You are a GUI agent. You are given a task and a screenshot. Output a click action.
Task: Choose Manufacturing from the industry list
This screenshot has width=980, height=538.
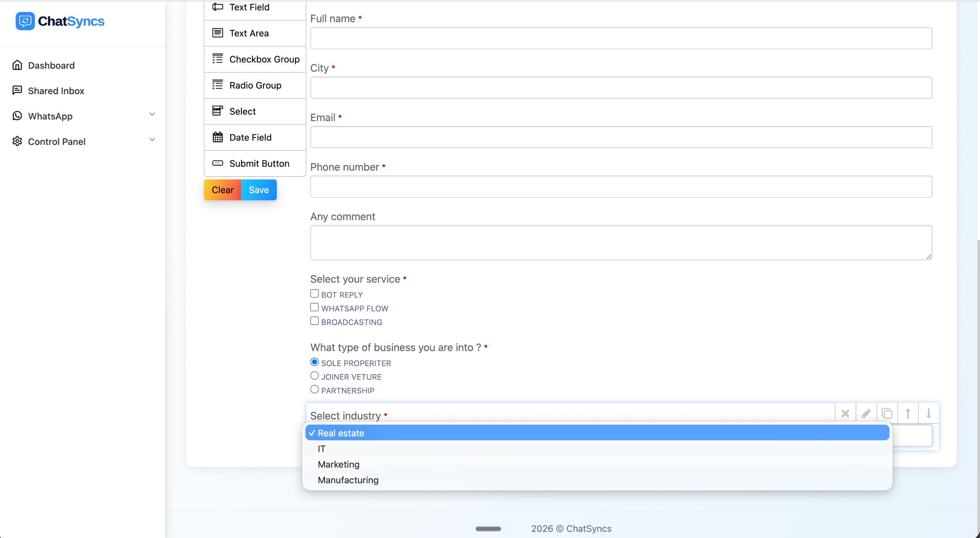[x=597, y=480]
